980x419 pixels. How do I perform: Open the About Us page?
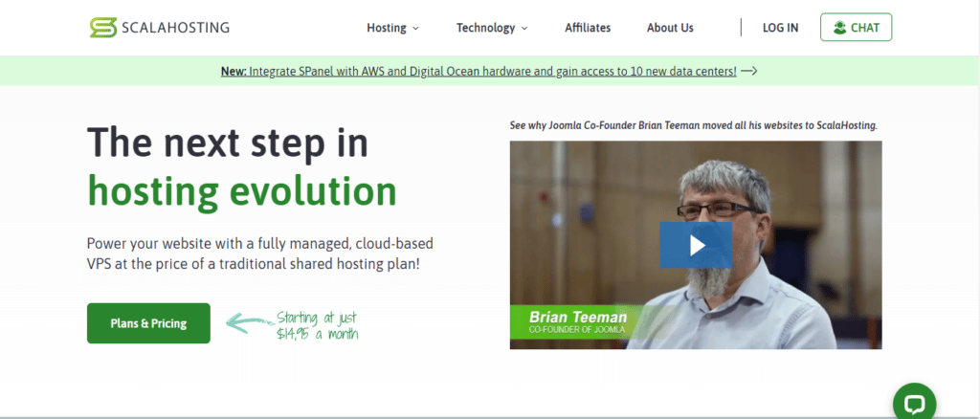click(670, 28)
